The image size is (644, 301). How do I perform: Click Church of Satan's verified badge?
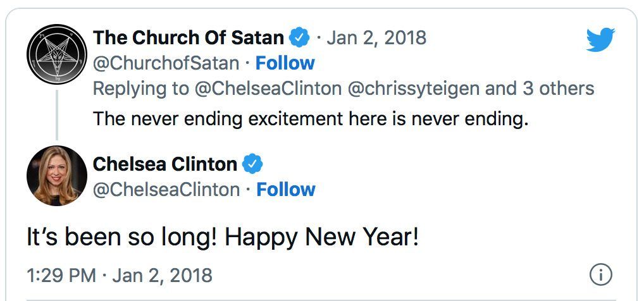pos(299,38)
